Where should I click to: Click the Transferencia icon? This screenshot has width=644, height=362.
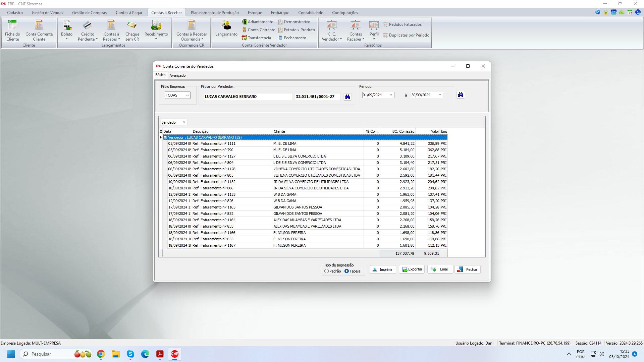tap(256, 38)
